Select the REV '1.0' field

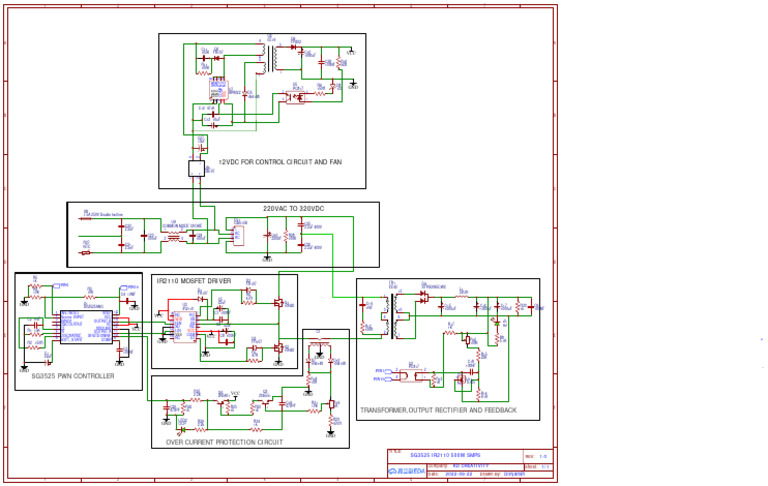[x=543, y=457]
